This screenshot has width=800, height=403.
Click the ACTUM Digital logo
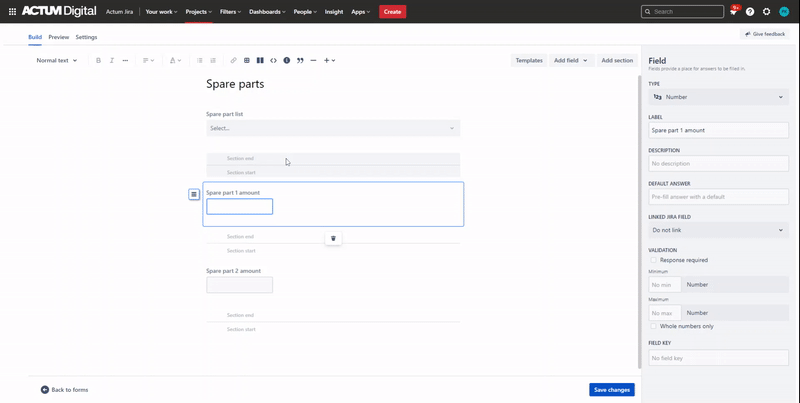(x=59, y=11)
